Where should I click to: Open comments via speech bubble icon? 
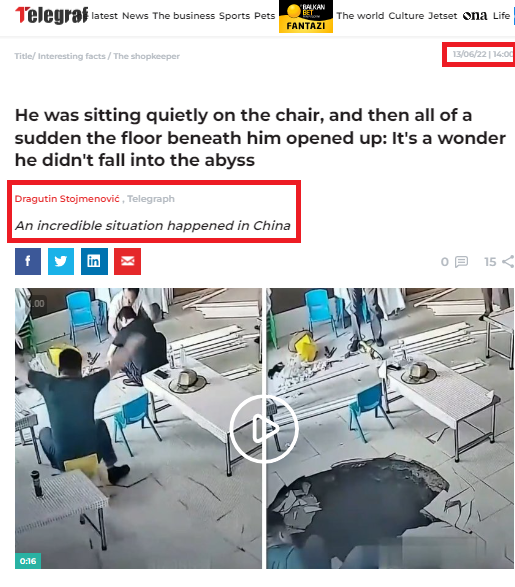point(461,262)
